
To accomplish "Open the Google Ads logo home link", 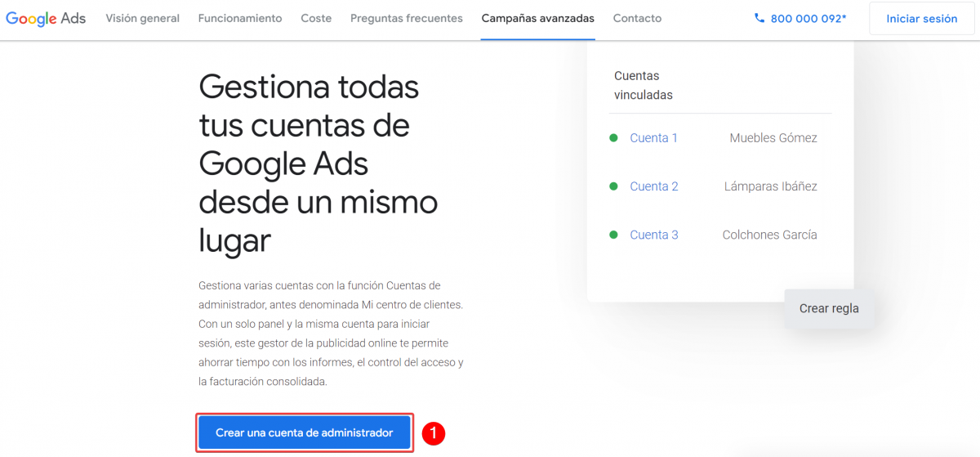I will coord(46,18).
